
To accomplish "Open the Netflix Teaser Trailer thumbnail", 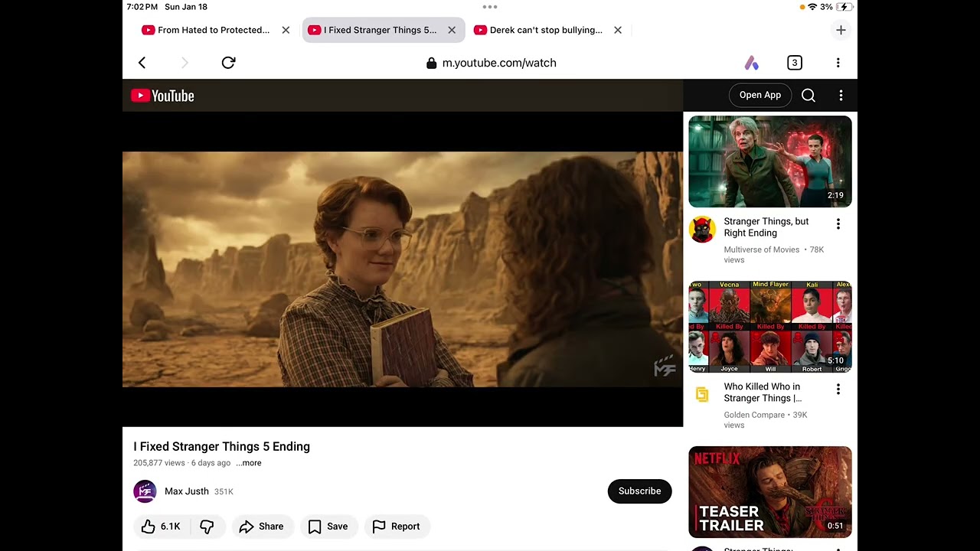I will point(770,492).
